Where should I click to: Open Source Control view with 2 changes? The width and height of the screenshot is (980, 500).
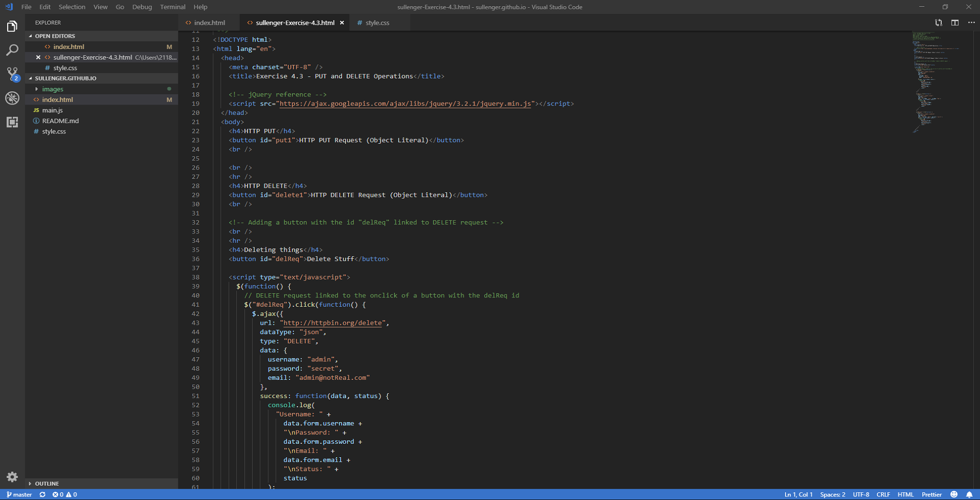(12, 74)
